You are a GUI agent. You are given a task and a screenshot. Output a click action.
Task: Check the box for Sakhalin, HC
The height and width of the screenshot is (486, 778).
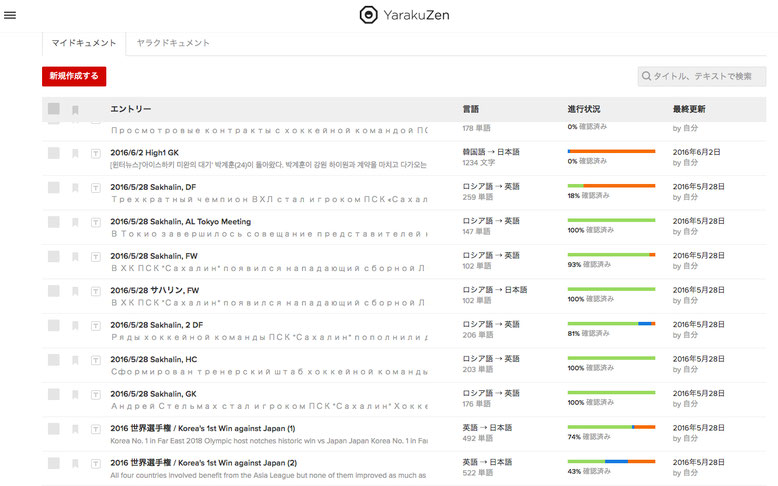click(54, 359)
